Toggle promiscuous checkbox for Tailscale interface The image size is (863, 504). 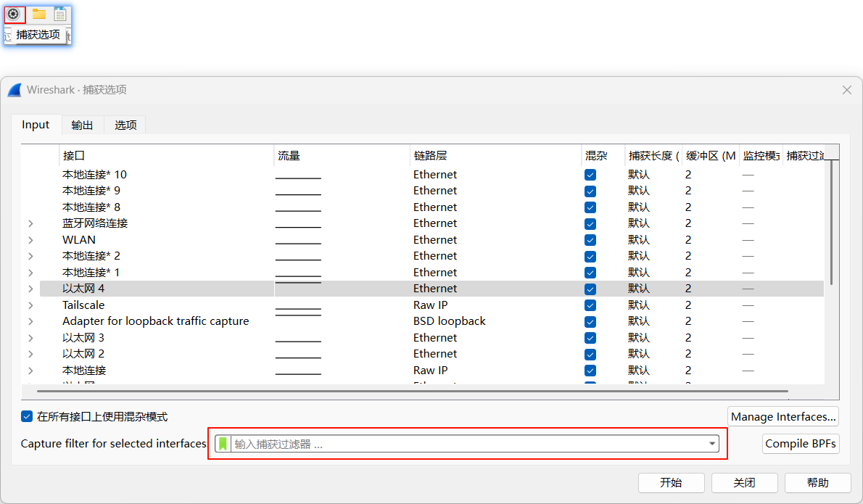pyautogui.click(x=590, y=305)
